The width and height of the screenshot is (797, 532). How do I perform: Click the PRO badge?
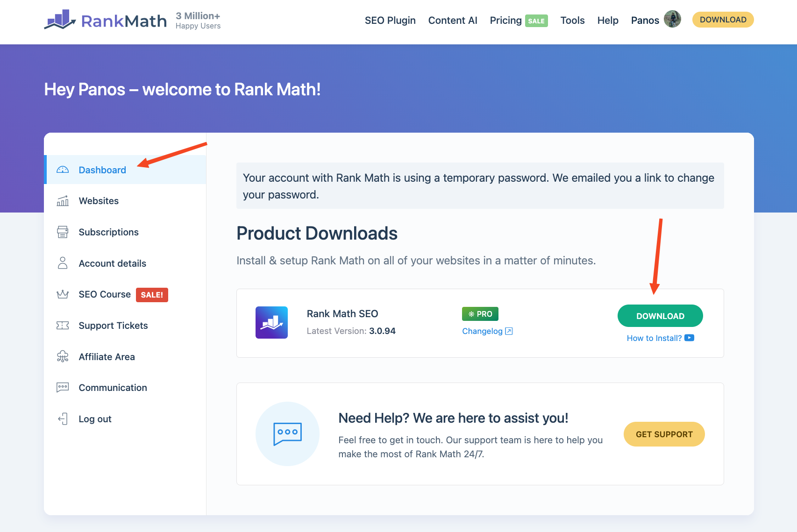[480, 314]
